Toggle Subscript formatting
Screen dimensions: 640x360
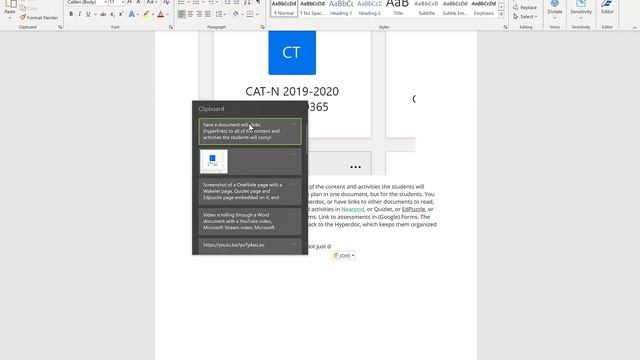click(x=112, y=14)
